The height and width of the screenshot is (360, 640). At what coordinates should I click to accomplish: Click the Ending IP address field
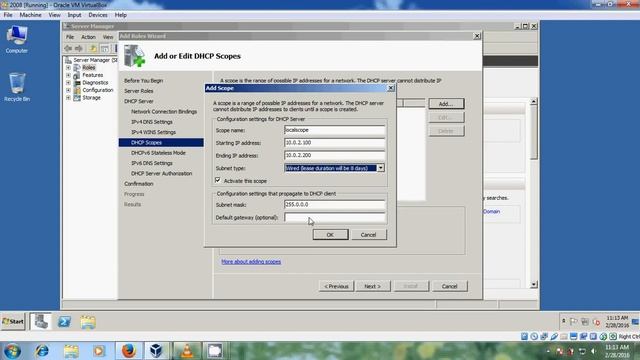(334, 156)
